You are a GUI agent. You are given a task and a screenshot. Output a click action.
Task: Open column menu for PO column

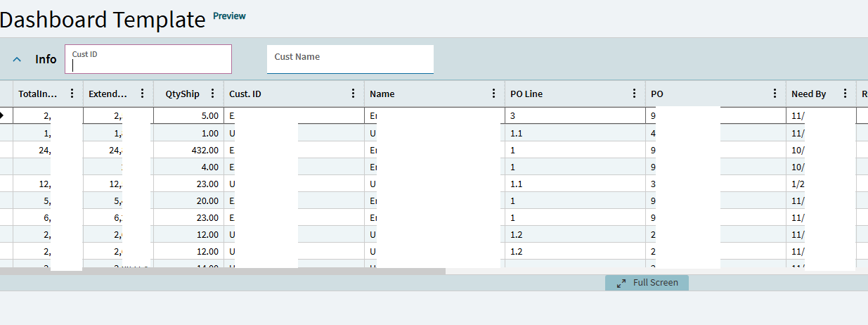tap(775, 94)
